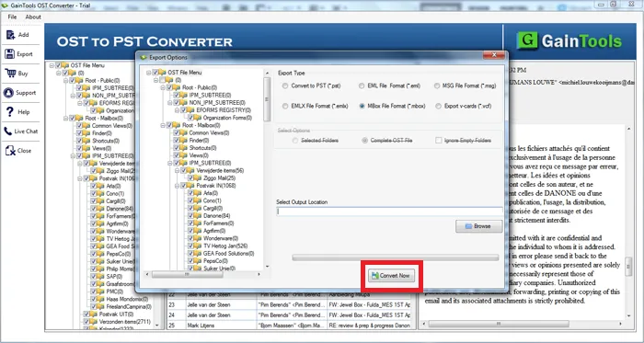The height and width of the screenshot is (343, 644).
Task: Select Export v-cards (*.vcf) option
Action: [x=439, y=106]
